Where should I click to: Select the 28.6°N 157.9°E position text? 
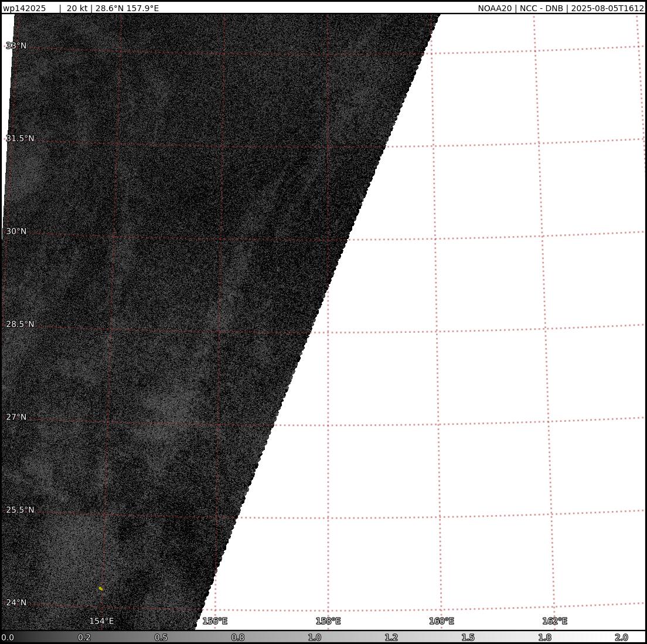point(127,8)
